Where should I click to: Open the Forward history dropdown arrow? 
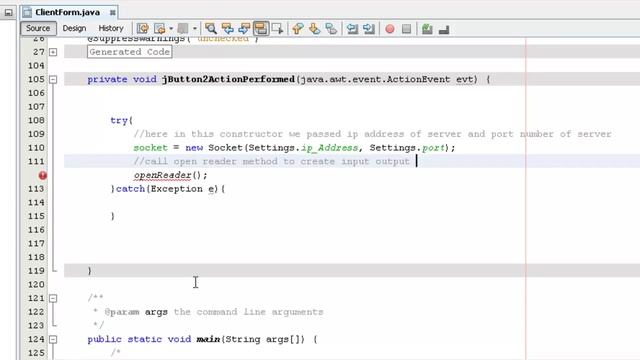pos(195,29)
